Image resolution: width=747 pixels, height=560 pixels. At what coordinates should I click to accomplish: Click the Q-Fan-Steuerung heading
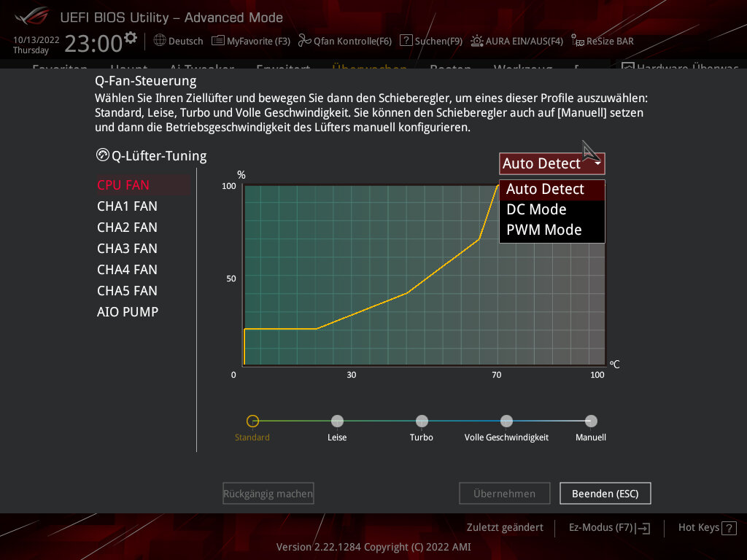pyautogui.click(x=146, y=81)
